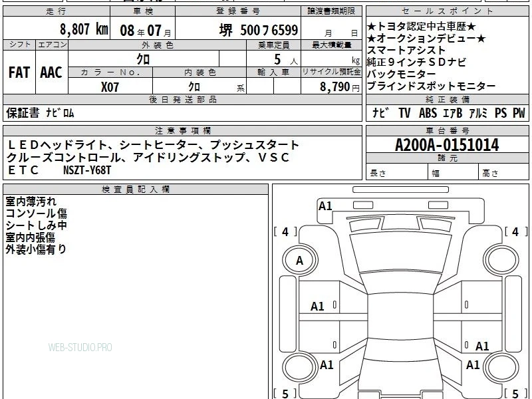The height and width of the screenshot is (399, 532).
Task: Select the navigation model NSZT-Y68T
Action: (x=87, y=170)
